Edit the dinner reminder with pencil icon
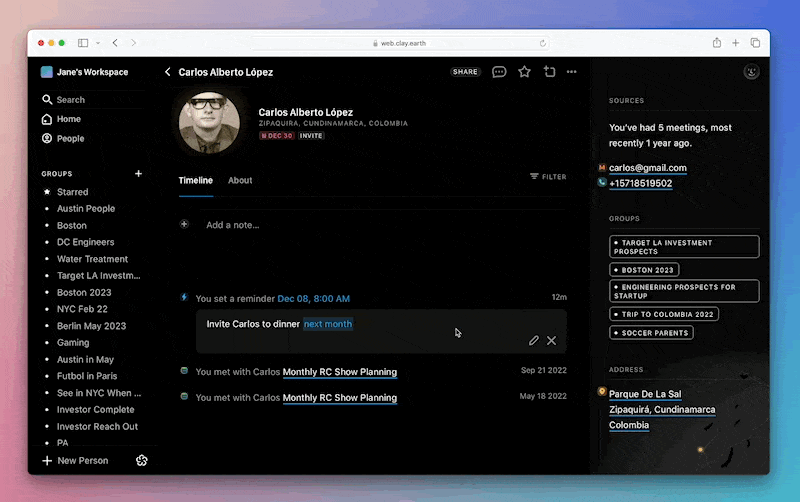 coord(534,341)
